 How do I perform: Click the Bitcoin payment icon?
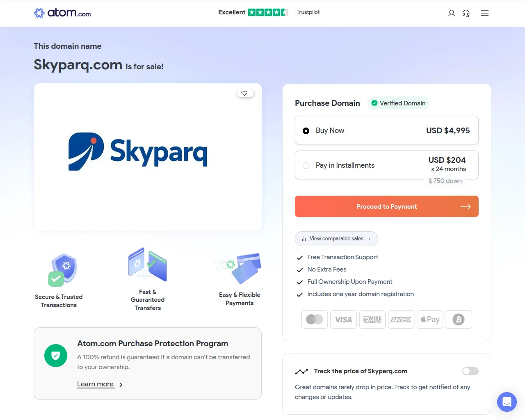click(459, 319)
